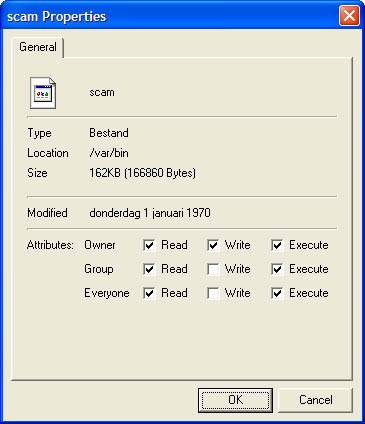Click the 'Group' row label

click(x=99, y=269)
